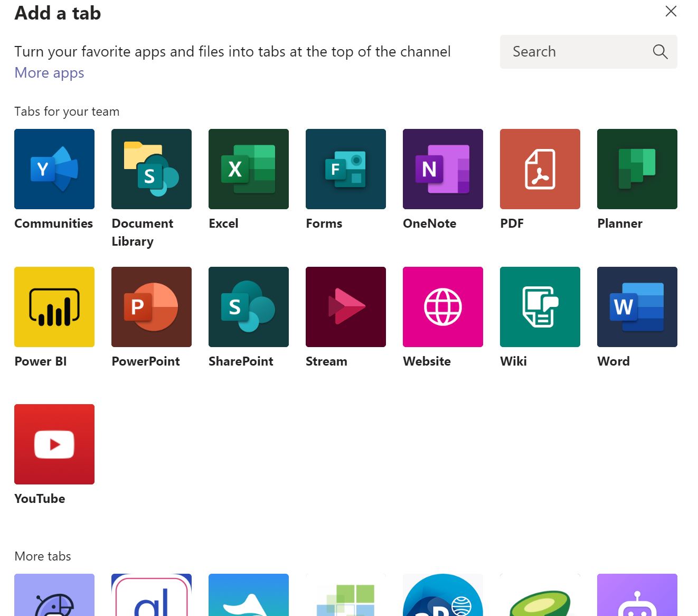
Task: Click the YouTube label text
Action: [40, 499]
